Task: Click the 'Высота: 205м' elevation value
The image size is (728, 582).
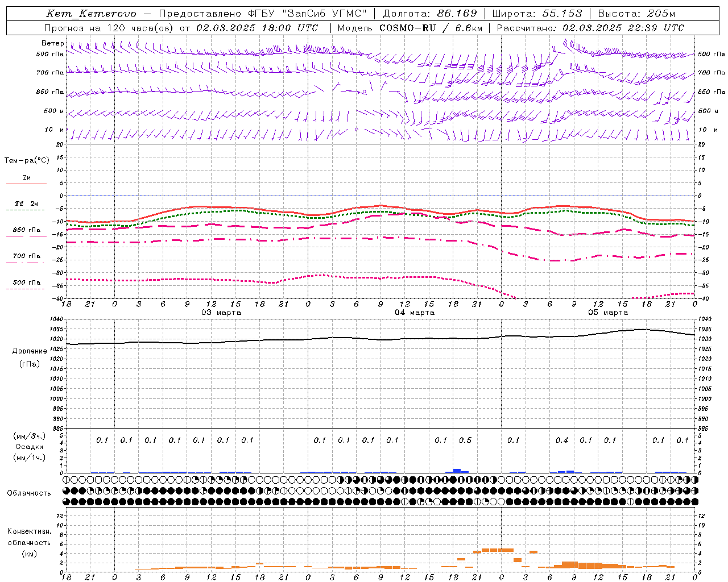Action: 636,14
